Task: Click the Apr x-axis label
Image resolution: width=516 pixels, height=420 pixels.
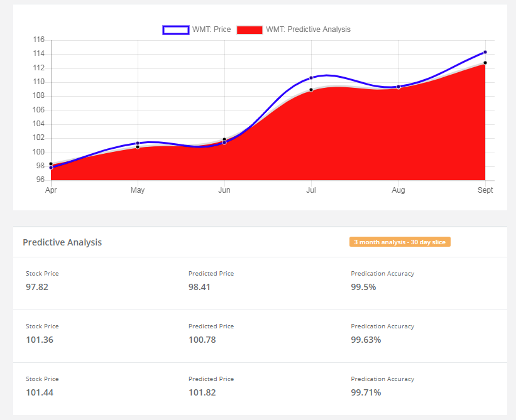Action: [51, 190]
